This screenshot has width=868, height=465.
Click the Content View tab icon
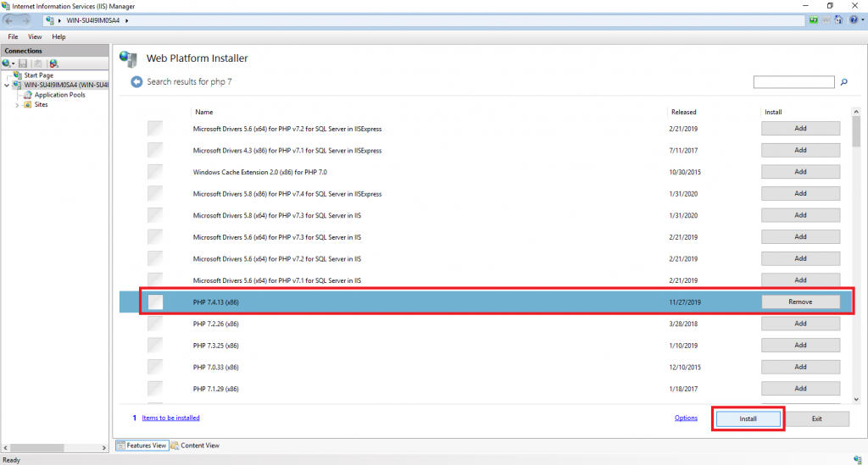tap(175, 445)
